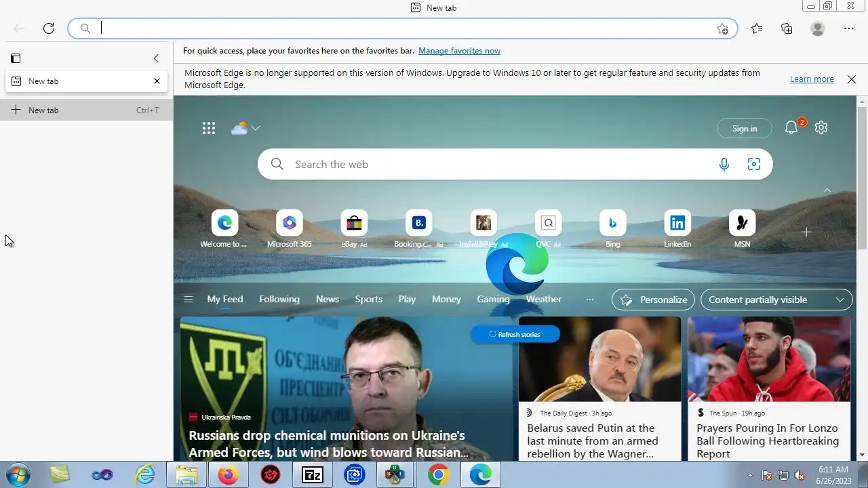Image resolution: width=868 pixels, height=488 pixels.
Task: Open the clock showing 6:11 AM
Action: pyautogui.click(x=833, y=474)
